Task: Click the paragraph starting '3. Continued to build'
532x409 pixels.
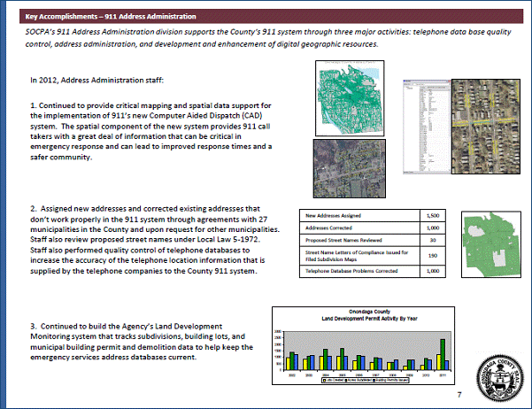Action: (142, 342)
